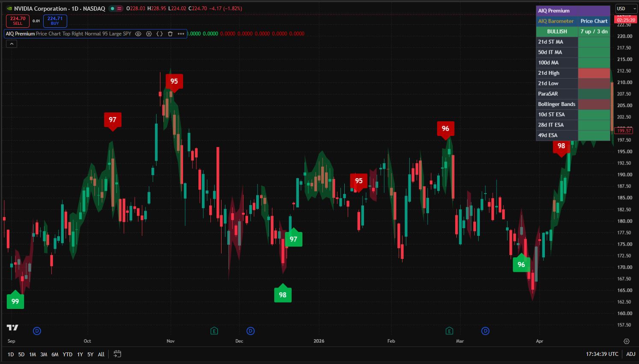Viewport: 639px width, 364px height.
Task: Click the 49d ESA row label
Action: coord(548,135)
